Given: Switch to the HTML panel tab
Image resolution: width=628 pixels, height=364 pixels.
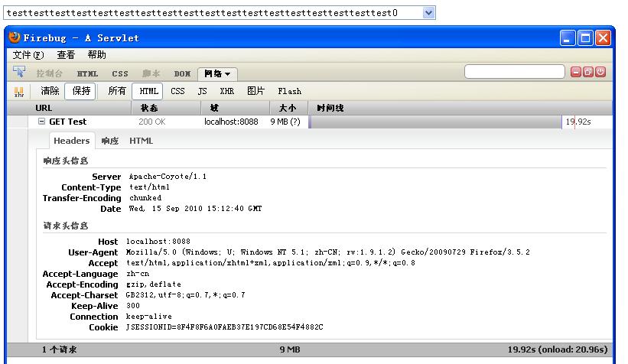Looking at the screenshot, I should pos(87,73).
